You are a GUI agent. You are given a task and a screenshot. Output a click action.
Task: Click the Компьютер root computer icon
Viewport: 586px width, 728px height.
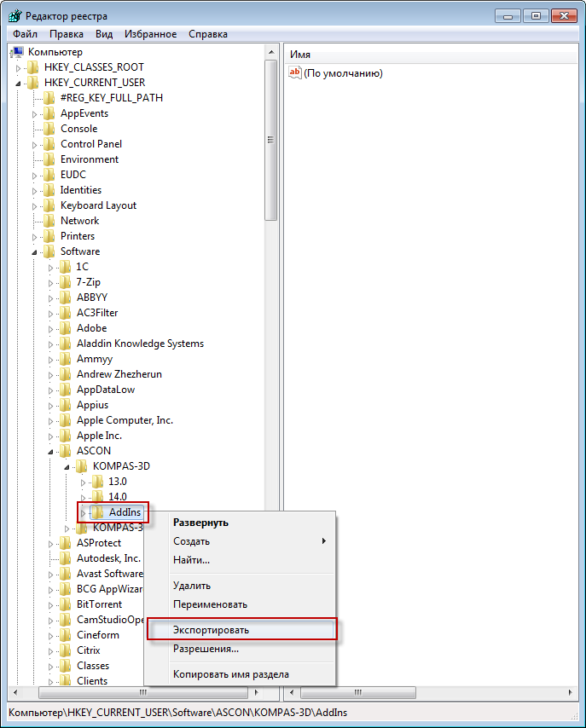click(17, 52)
